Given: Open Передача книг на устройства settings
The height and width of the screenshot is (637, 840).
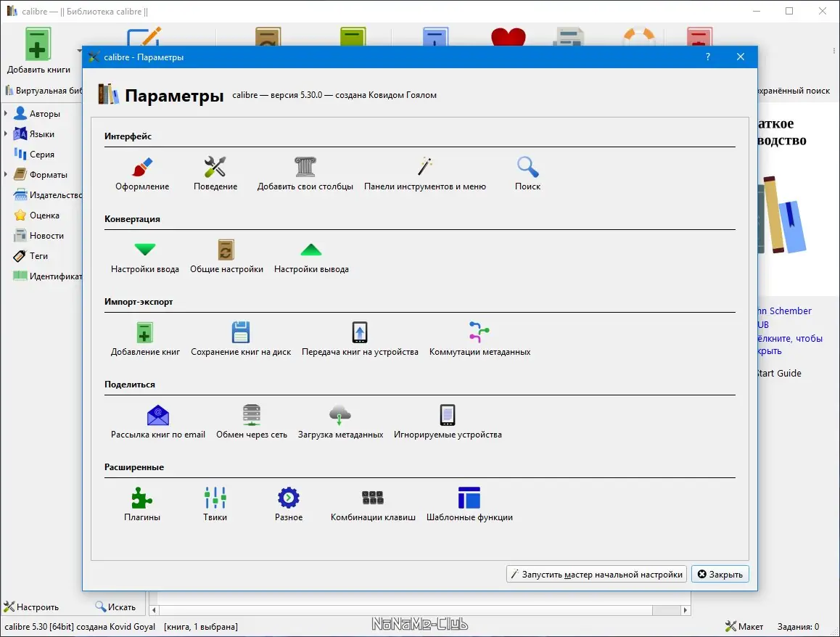Looking at the screenshot, I should tap(360, 339).
